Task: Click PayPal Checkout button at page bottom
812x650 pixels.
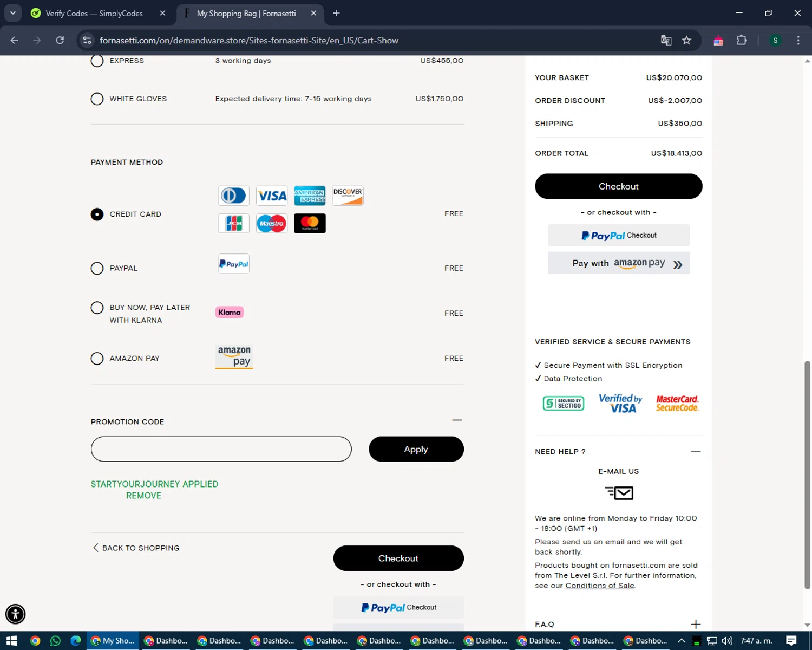Action: tap(398, 608)
